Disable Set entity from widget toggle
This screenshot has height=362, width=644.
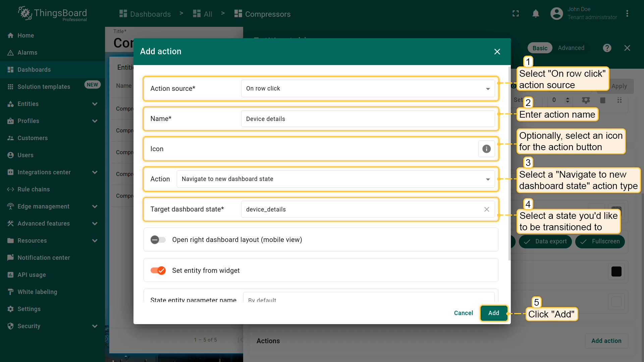(x=158, y=270)
